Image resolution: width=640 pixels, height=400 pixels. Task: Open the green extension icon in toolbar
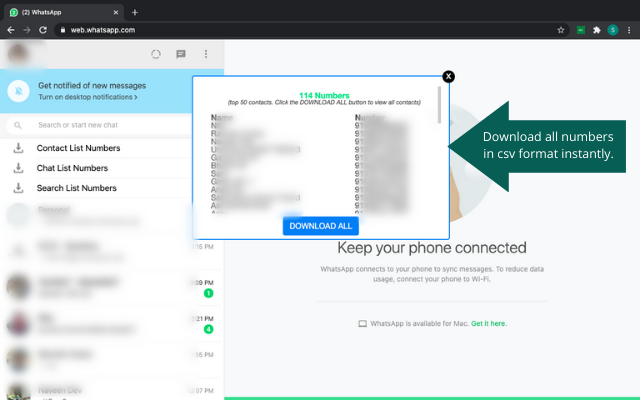click(580, 30)
